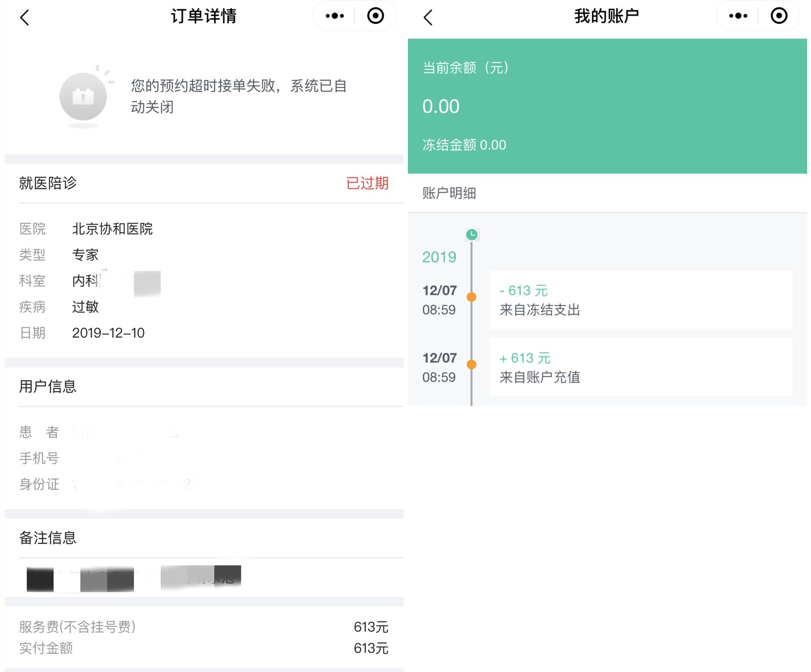The width and height of the screenshot is (811, 672).
Task: Tap the clock icon atop the account timeline
Action: point(471,235)
